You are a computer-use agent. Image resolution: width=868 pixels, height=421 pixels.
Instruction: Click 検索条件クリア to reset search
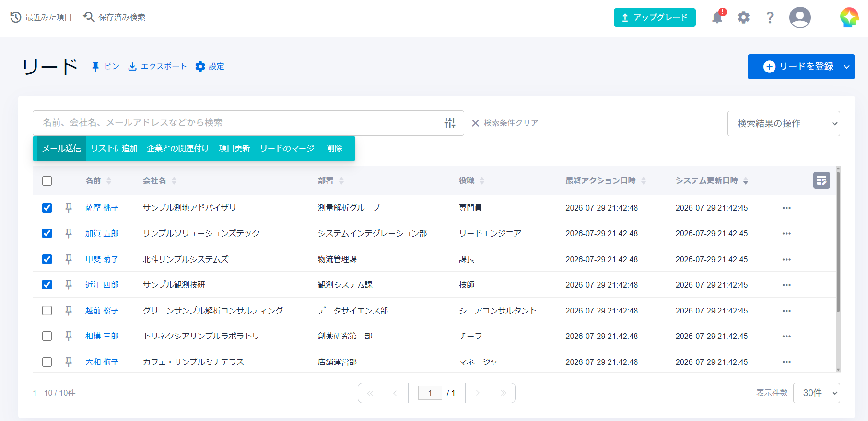tap(505, 123)
